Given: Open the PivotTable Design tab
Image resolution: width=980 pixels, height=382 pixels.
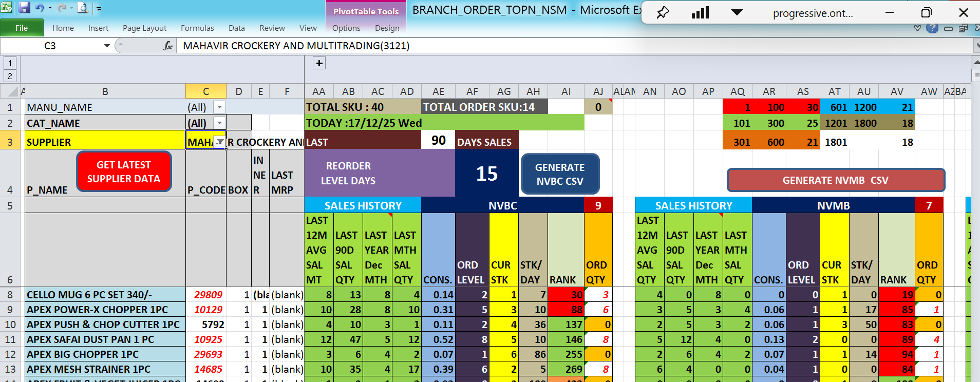Looking at the screenshot, I should pyautogui.click(x=387, y=28).
